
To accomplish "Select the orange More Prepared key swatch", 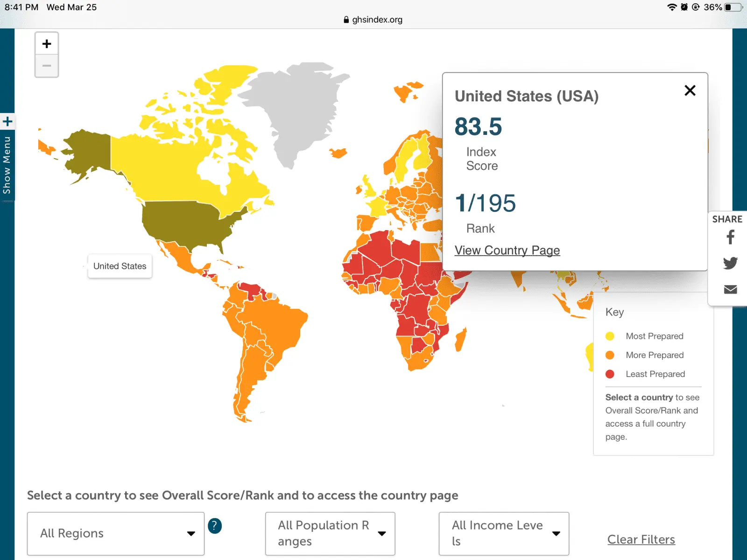I will (610, 355).
